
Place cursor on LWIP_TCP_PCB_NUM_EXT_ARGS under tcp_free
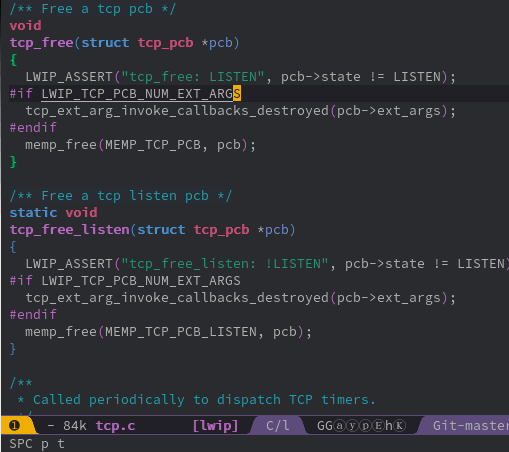[x=141, y=94]
